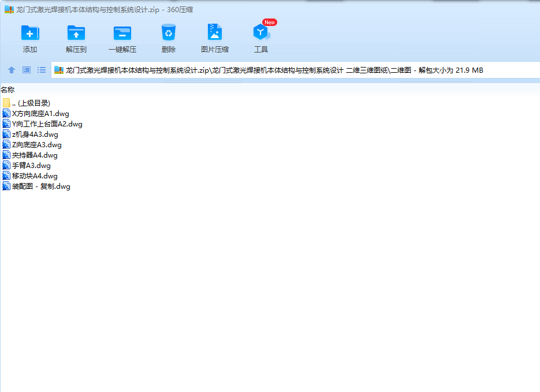Image resolution: width=540 pixels, height=392 pixels.
Task: Select file z机身4A3.dwg
Action: tap(30, 134)
